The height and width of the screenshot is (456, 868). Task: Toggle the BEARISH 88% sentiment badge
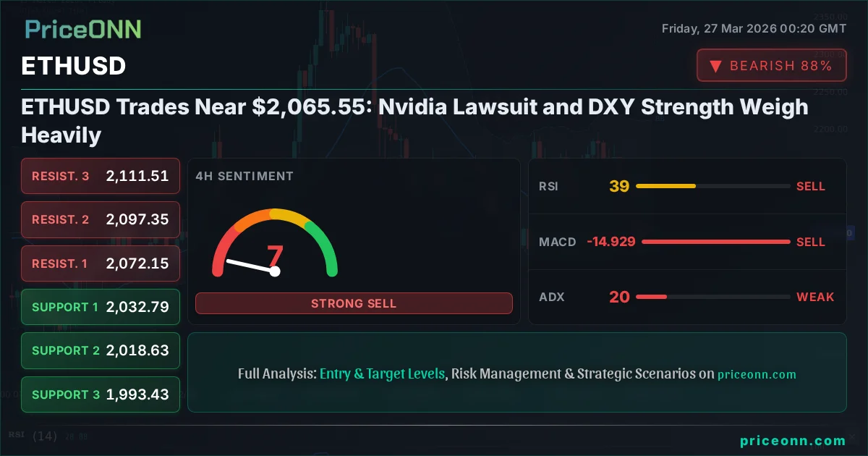[x=771, y=65]
